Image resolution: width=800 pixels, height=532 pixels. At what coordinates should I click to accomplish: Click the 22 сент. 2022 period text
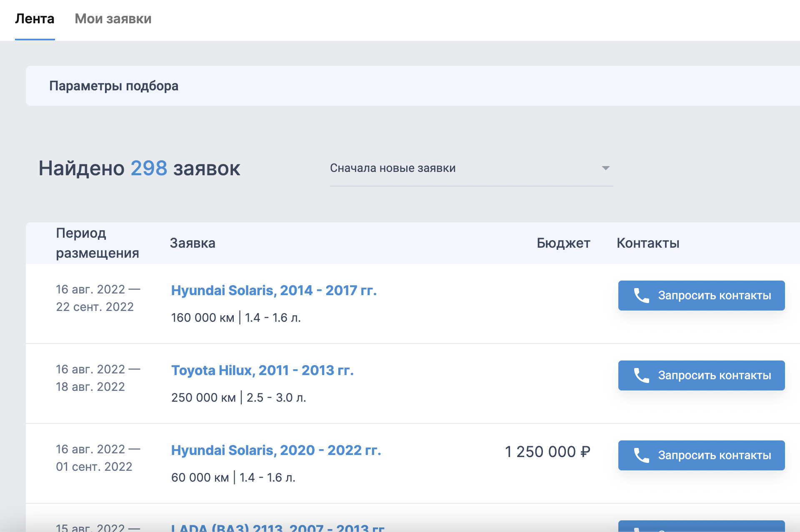click(95, 307)
